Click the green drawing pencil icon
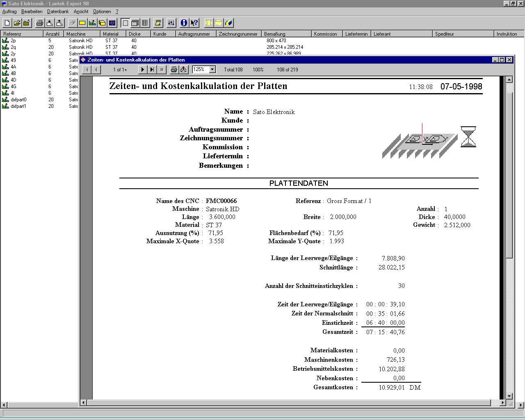This screenshot has height=420, width=525. pos(92,23)
